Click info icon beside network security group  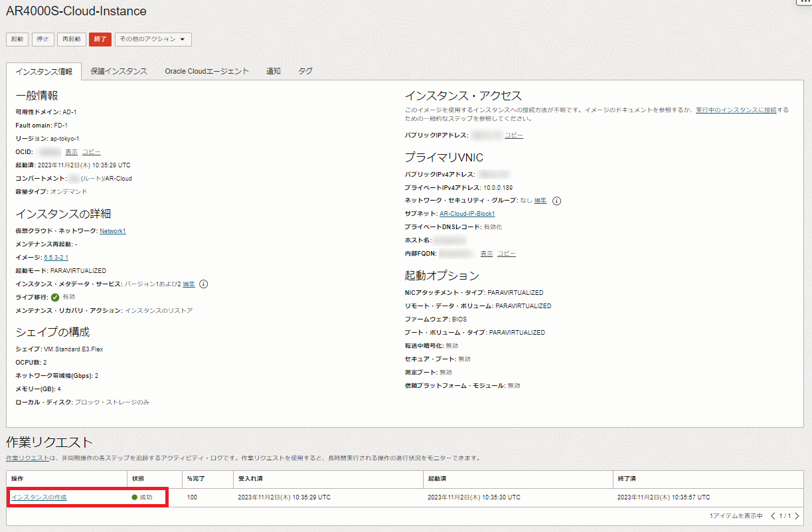[557, 201]
